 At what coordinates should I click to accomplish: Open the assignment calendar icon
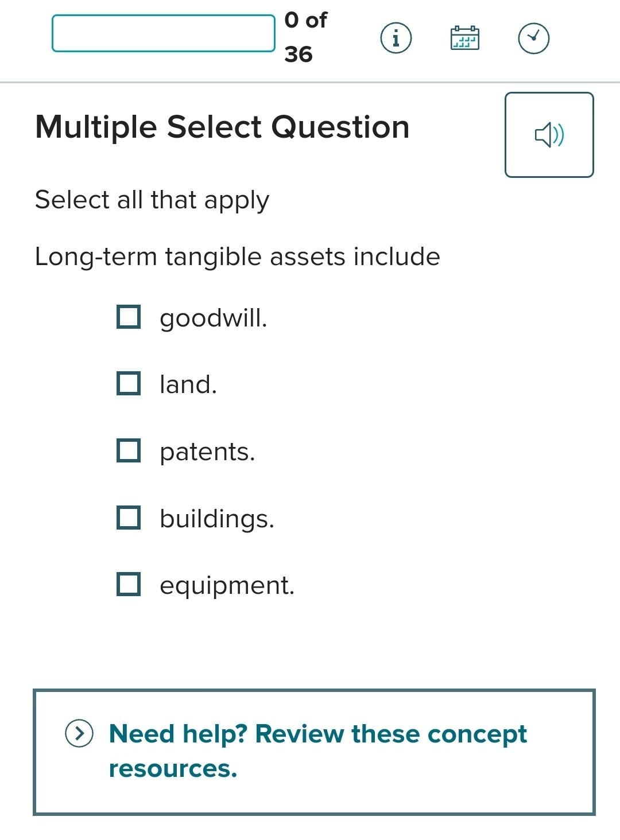[465, 38]
